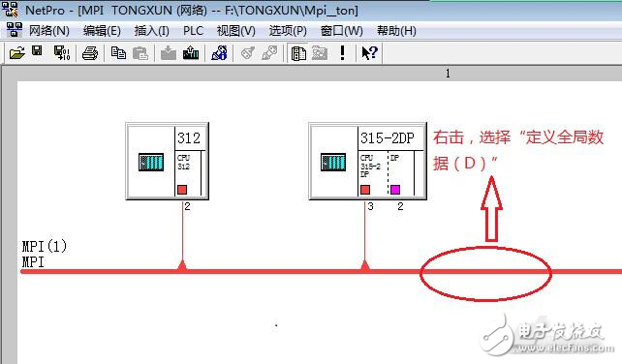
Task: Click the magenta DP interface square
Action: click(x=395, y=190)
